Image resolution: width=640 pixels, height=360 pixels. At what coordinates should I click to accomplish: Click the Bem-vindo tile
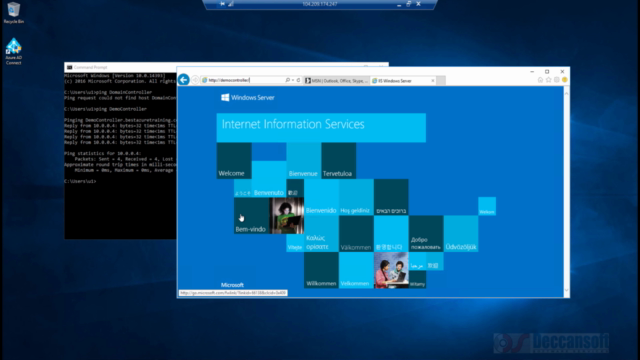click(x=251, y=216)
